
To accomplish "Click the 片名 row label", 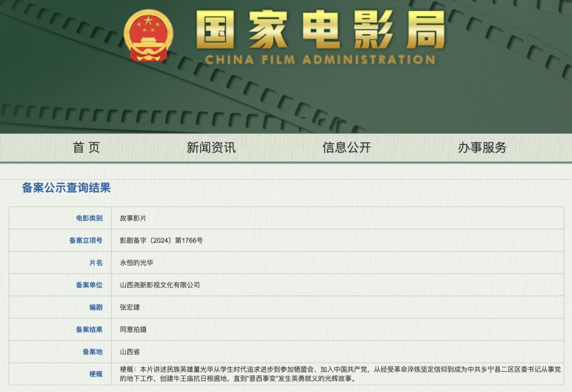I will pos(96,262).
